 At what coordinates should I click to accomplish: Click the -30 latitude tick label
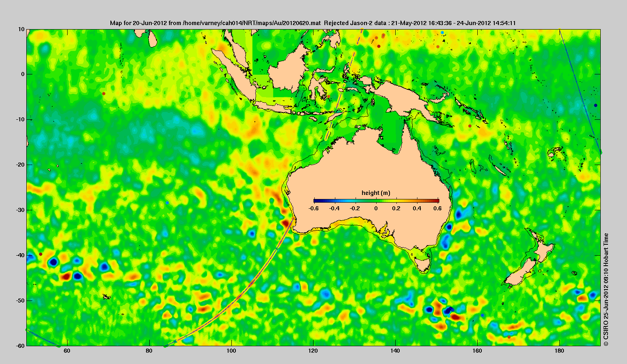tap(19, 210)
